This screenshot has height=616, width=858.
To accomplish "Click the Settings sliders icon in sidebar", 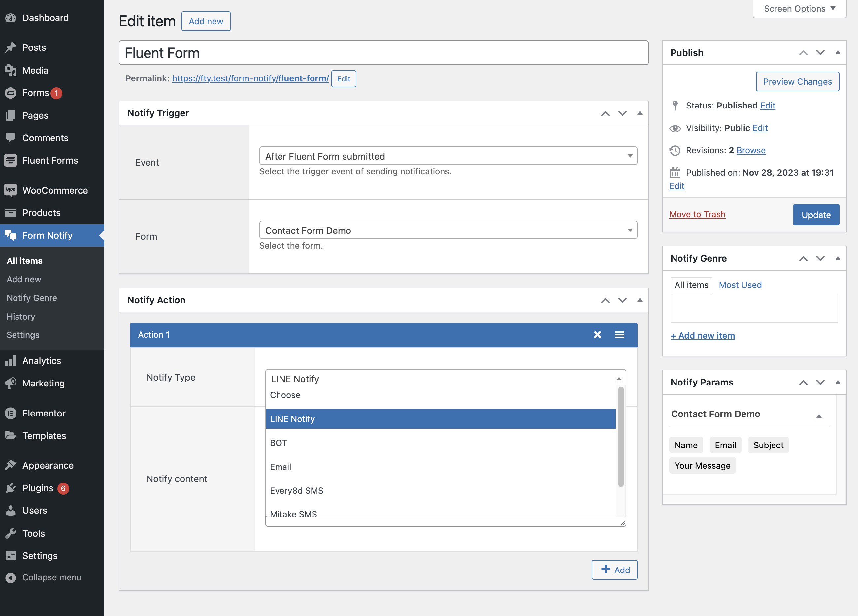I will [11, 556].
